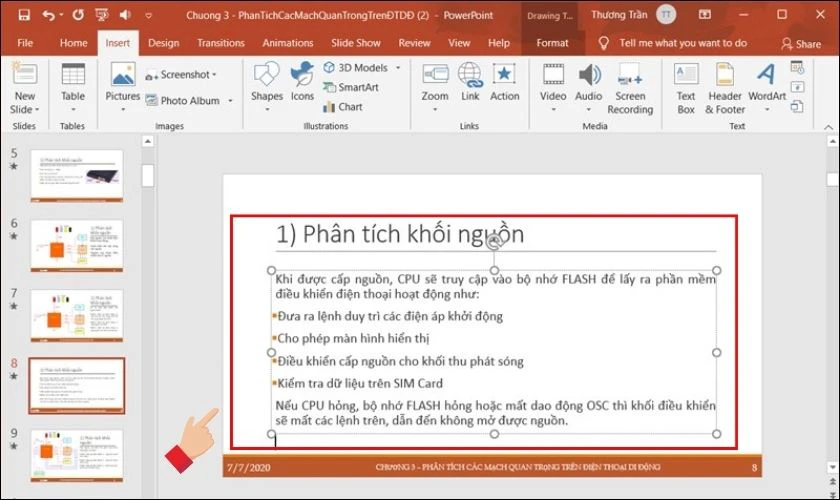Open the File menu
Screen dimensions: 840x500
25,43
